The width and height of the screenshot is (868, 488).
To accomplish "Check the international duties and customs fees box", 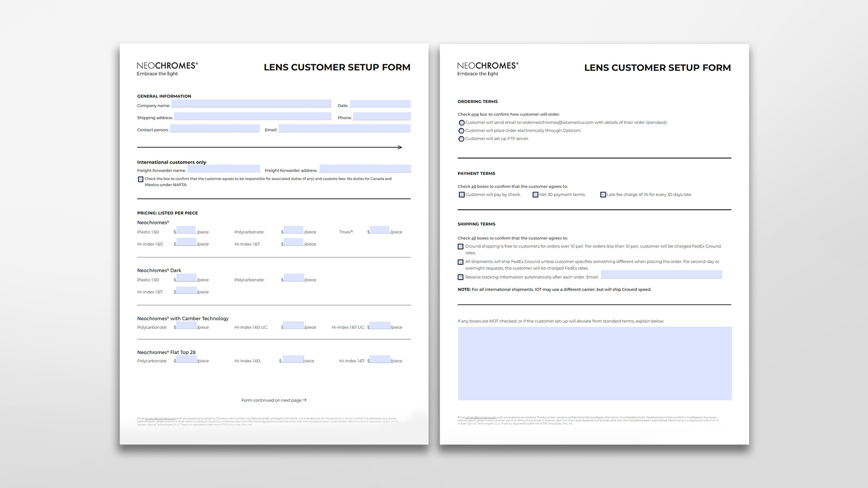I will pyautogui.click(x=141, y=179).
